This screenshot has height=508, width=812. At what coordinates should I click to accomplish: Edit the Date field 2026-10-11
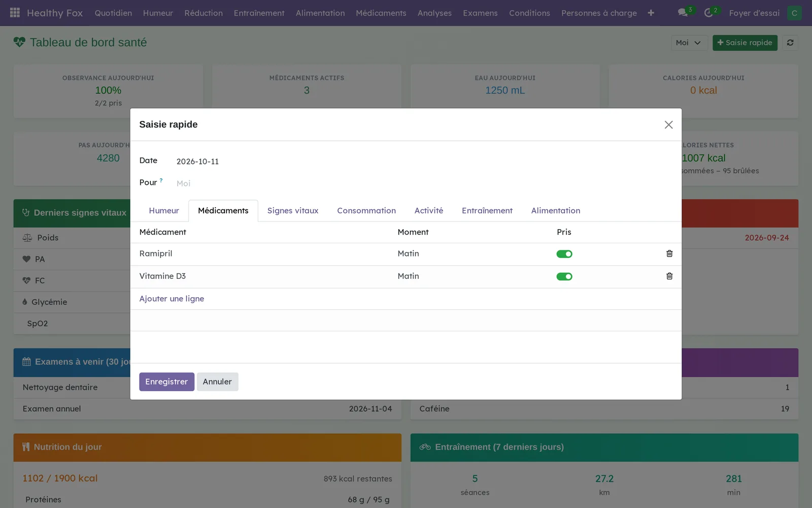point(424,162)
